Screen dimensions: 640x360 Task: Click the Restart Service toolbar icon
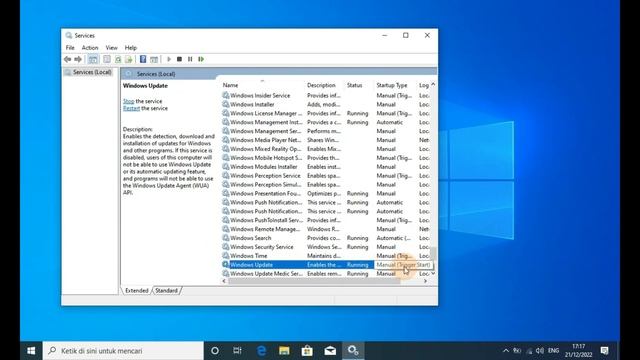(x=201, y=59)
